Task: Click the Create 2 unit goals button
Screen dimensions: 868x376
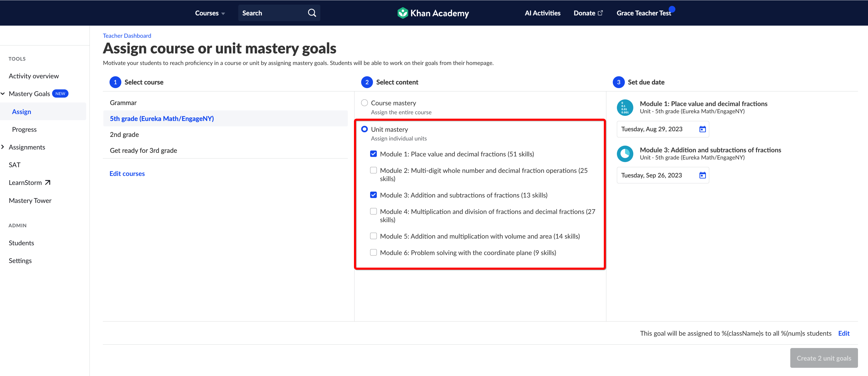Action: (824, 358)
